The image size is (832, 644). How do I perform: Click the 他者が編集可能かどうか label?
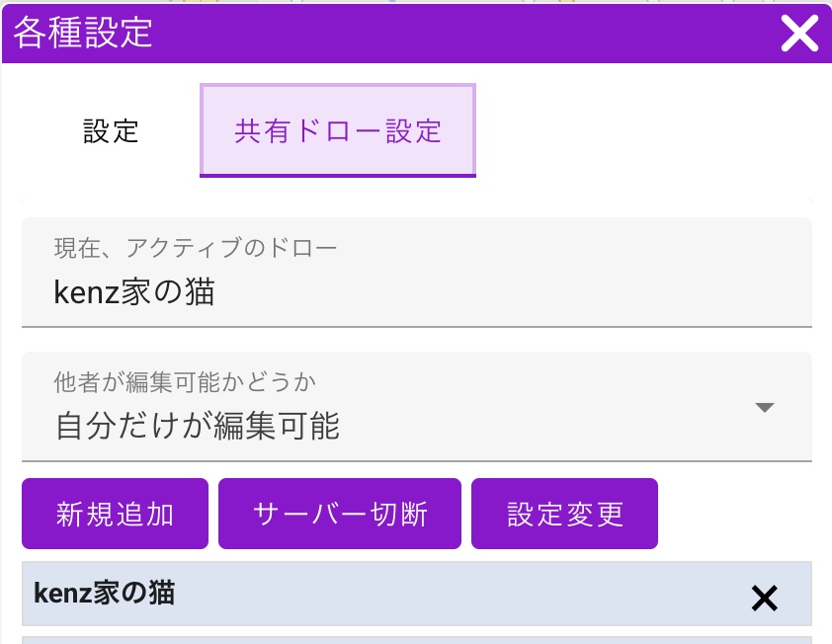185,381
